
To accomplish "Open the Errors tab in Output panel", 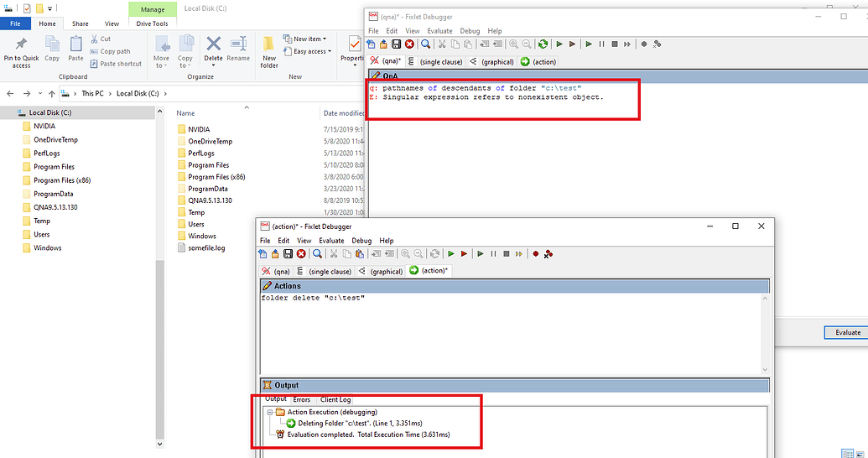I will 302,399.
